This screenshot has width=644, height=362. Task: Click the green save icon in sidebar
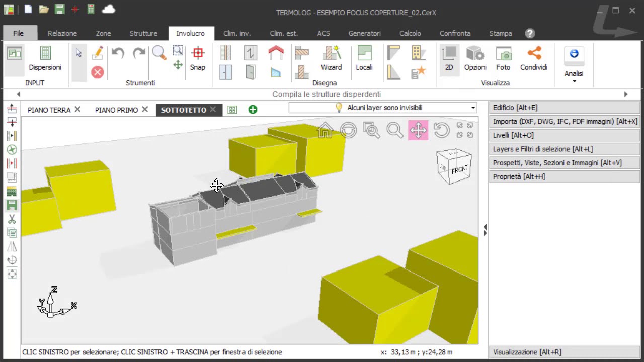(x=12, y=205)
